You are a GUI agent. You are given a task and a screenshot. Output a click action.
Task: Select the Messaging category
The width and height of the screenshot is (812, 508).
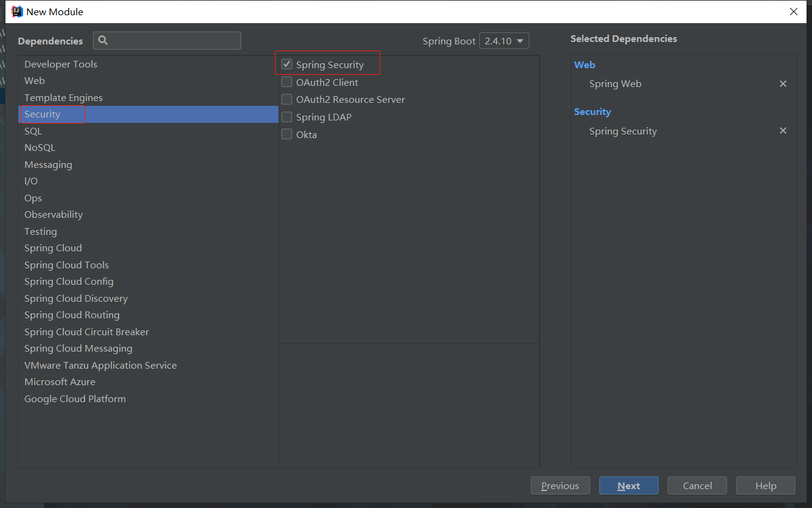click(x=148, y=164)
